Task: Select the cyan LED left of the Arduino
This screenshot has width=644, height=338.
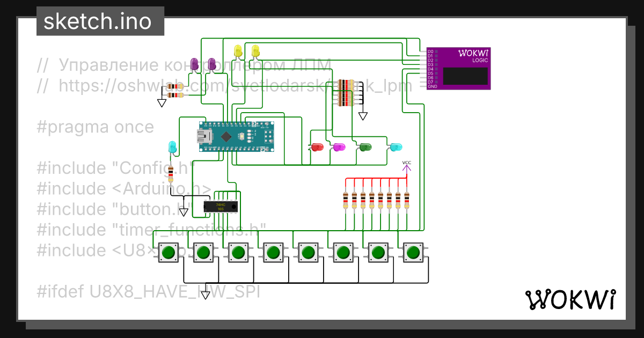Action: [172, 146]
